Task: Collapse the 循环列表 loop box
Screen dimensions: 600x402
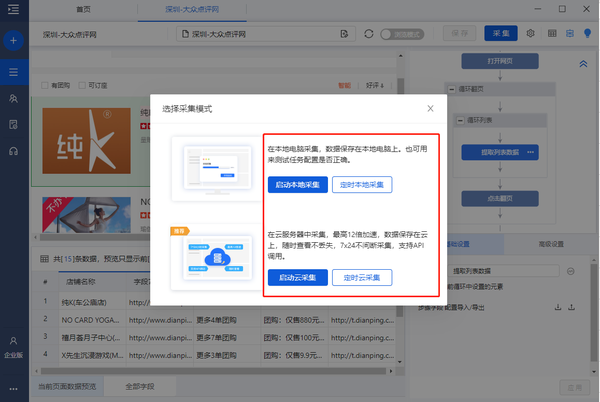Action: [460, 120]
